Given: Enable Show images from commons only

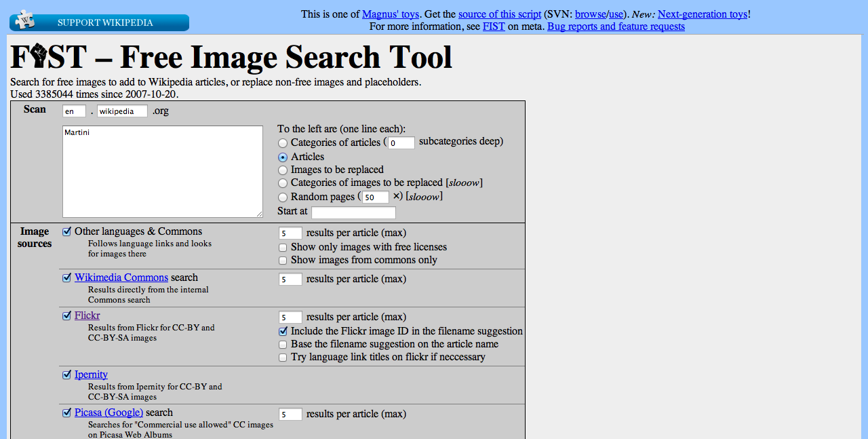Looking at the screenshot, I should pos(283,261).
